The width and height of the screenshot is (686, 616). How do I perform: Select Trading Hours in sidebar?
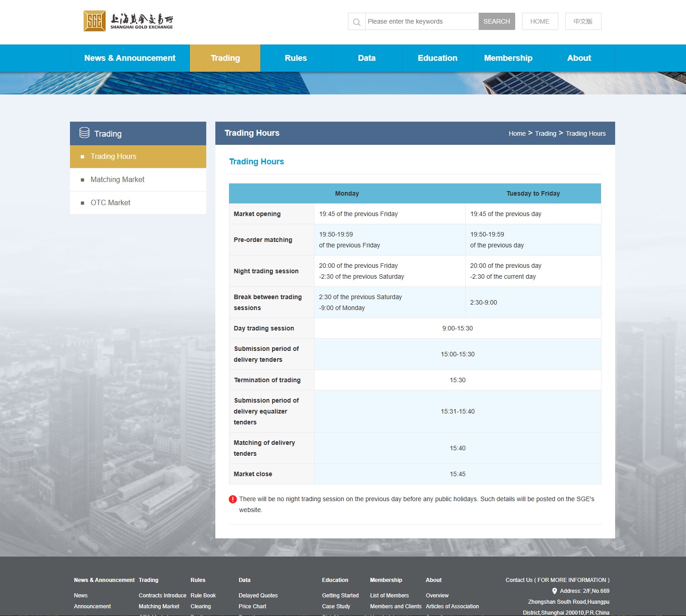click(138, 157)
